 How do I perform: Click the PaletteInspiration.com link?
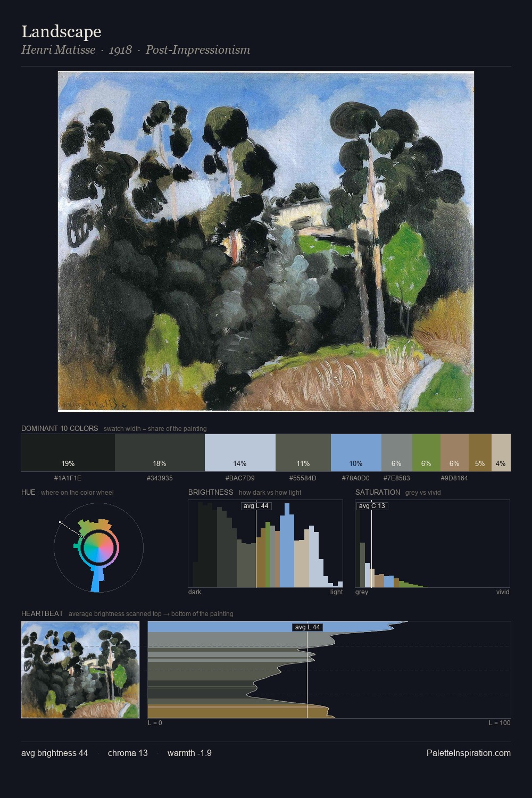(469, 753)
